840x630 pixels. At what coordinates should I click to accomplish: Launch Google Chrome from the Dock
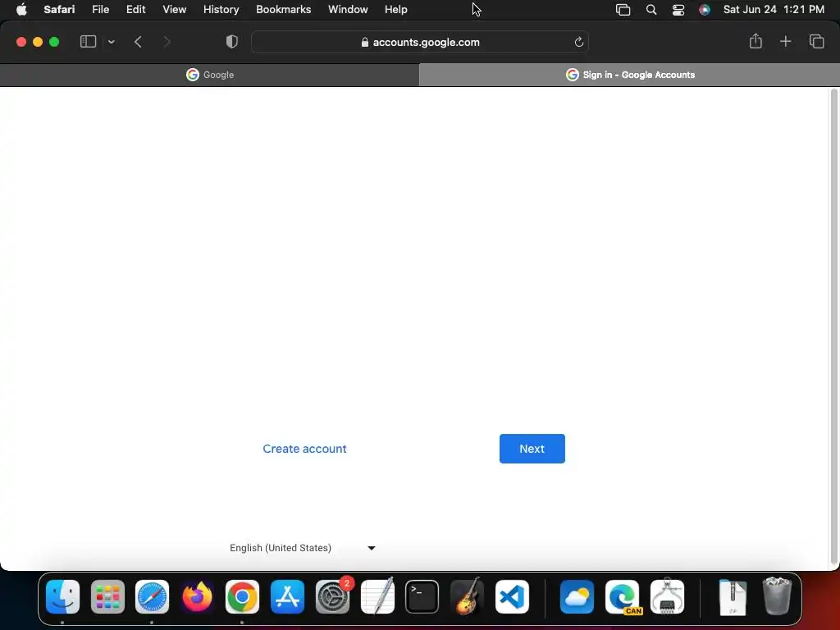242,596
